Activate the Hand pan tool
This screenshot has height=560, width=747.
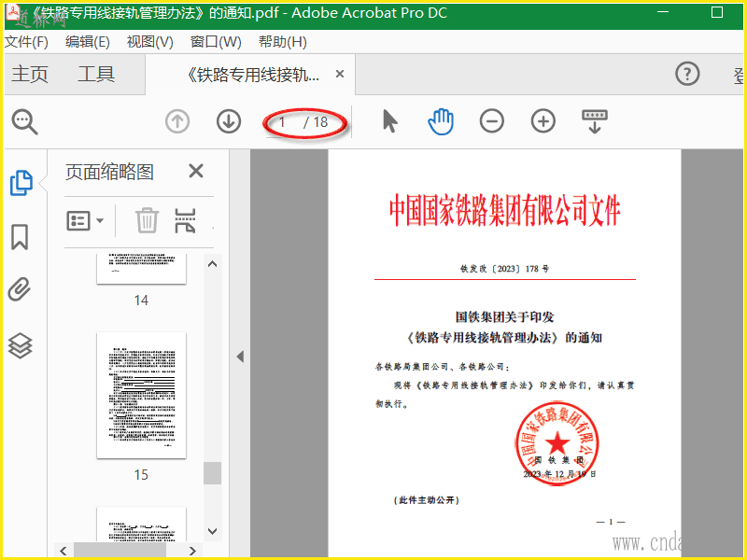[441, 121]
